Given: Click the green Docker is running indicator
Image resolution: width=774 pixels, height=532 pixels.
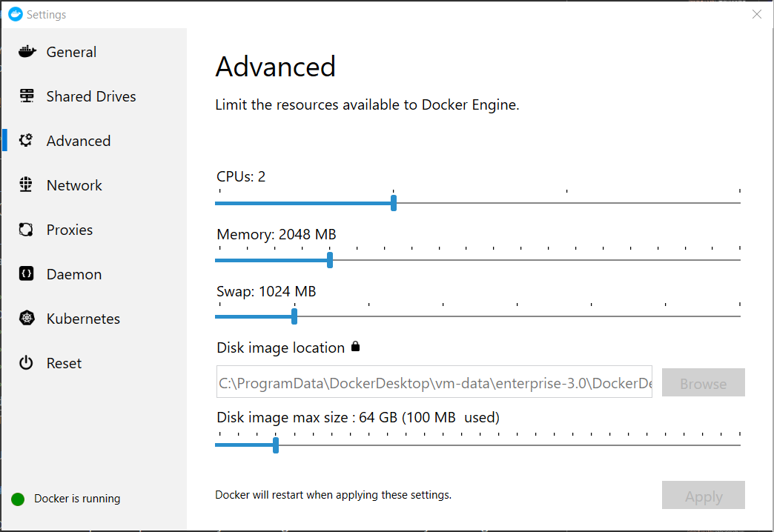Looking at the screenshot, I should (19, 499).
